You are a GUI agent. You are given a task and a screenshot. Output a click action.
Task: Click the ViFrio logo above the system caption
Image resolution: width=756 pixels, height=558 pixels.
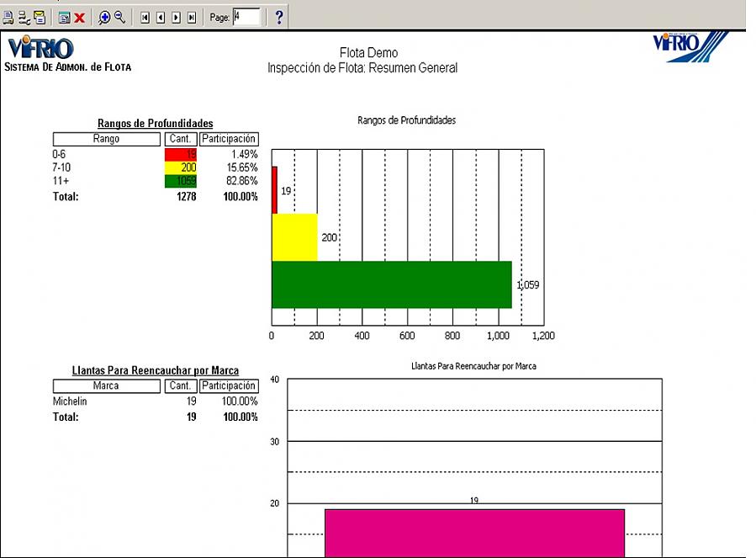tap(41, 47)
